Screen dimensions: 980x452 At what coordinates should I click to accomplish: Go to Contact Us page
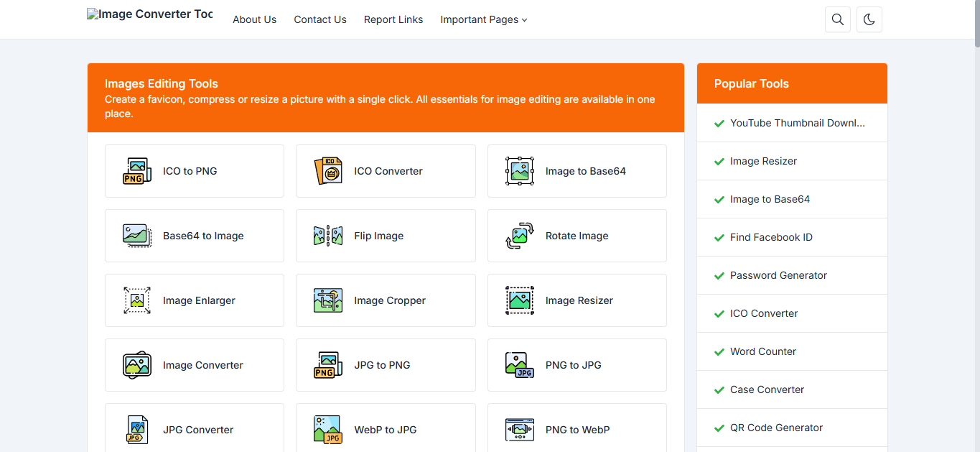(x=320, y=19)
